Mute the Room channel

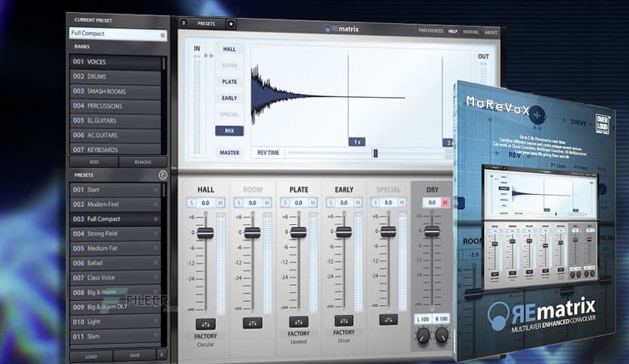(x=267, y=203)
